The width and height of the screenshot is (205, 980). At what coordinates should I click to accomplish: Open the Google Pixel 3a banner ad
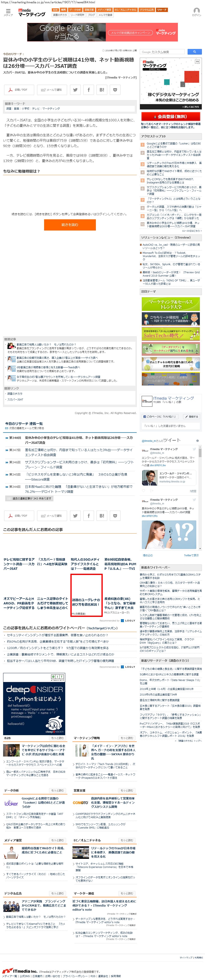point(102,32)
